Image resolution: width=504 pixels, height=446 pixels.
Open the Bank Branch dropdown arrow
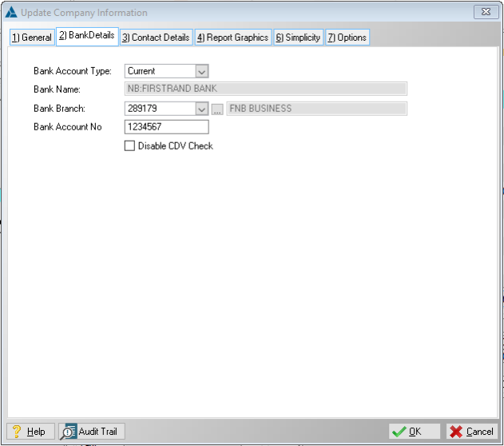tap(201, 109)
